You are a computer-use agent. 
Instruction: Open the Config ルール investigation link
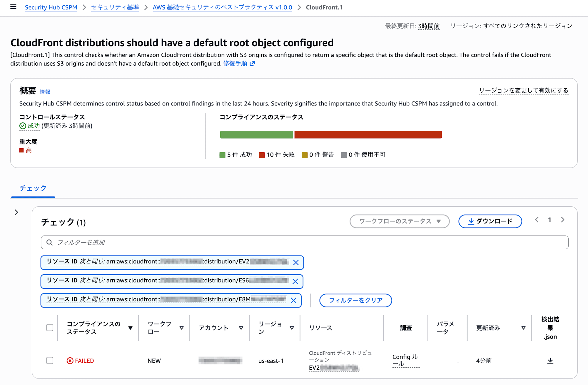tap(405, 360)
